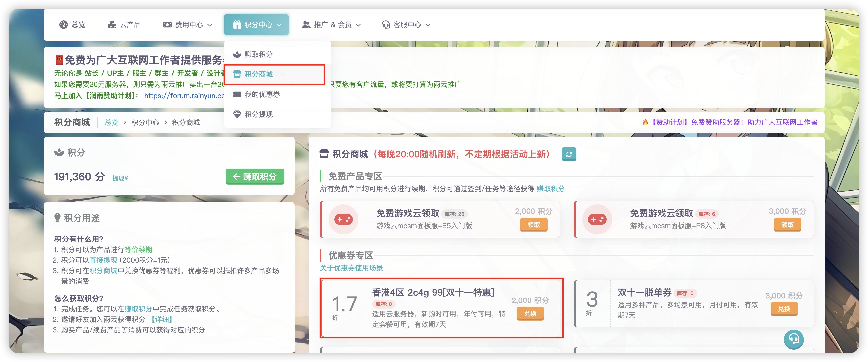This screenshot has height=362, width=868.
Task: Click the 积分提现 diamond icon in dropdown
Action: coord(237,114)
